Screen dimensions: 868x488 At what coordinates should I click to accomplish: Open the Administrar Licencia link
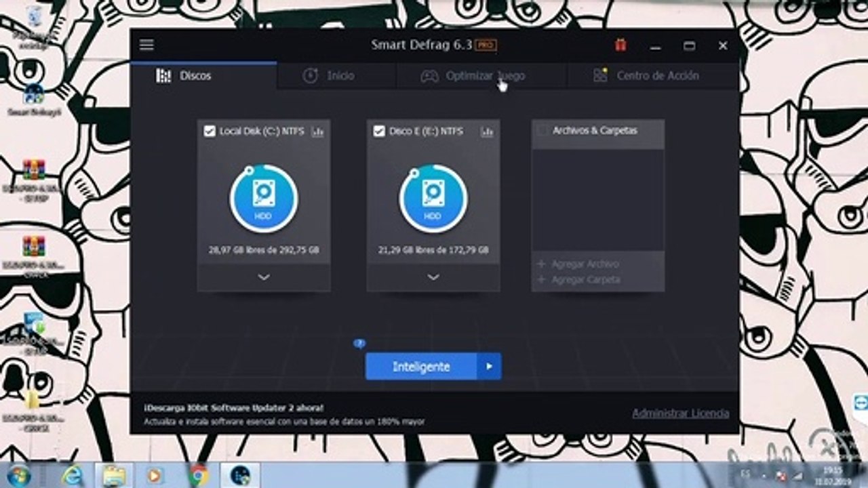coord(680,413)
